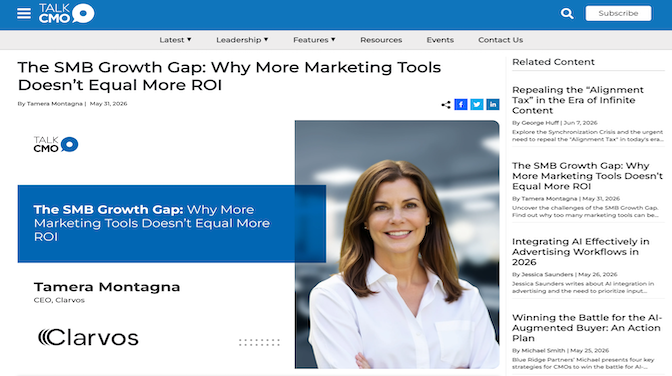Open the hamburger menu icon

click(x=24, y=13)
